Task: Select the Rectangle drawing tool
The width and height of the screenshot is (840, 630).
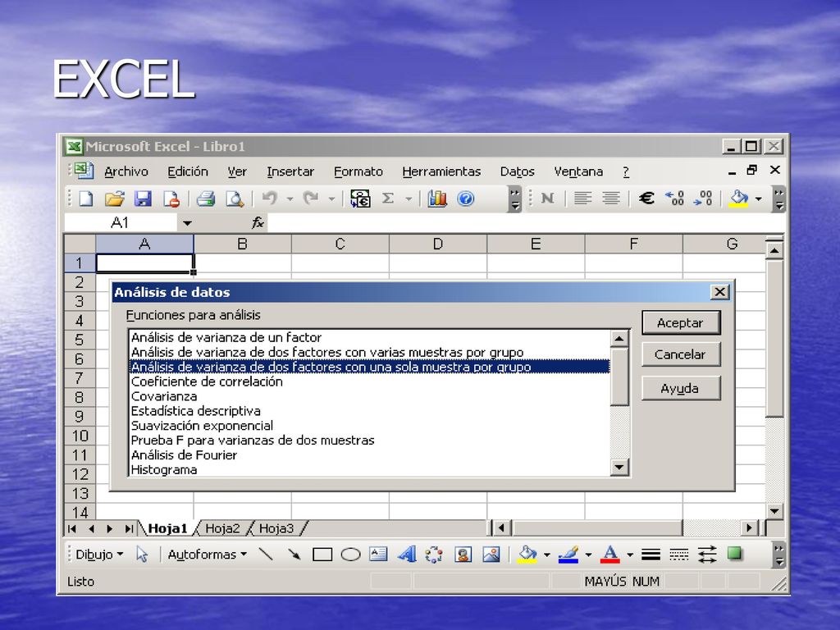Action: click(322, 555)
